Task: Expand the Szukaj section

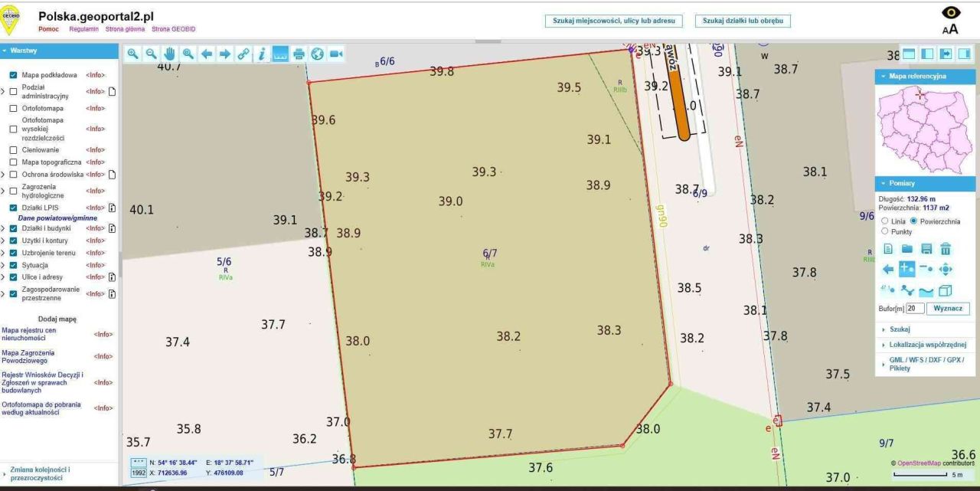Action: pyautogui.click(x=925, y=329)
